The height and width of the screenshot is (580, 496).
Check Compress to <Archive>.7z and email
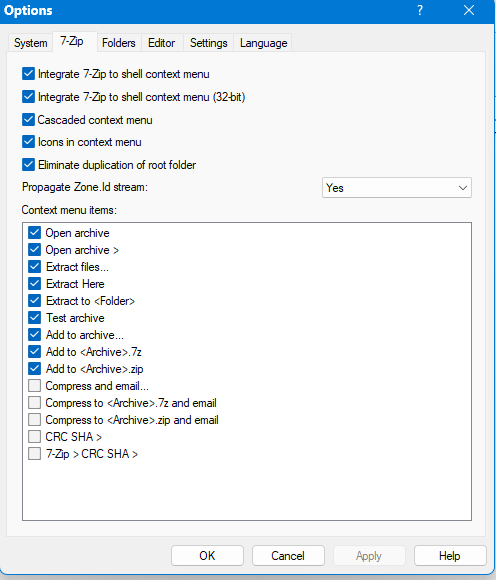[34, 403]
